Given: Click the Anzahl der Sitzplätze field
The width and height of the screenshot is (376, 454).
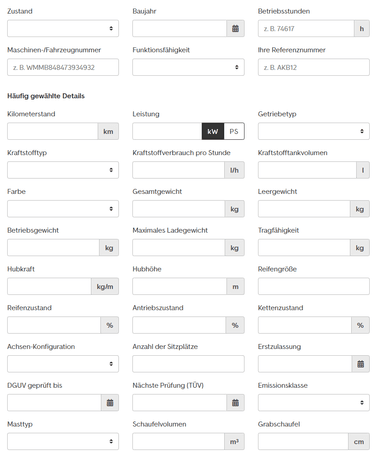Looking at the screenshot, I should (x=188, y=364).
